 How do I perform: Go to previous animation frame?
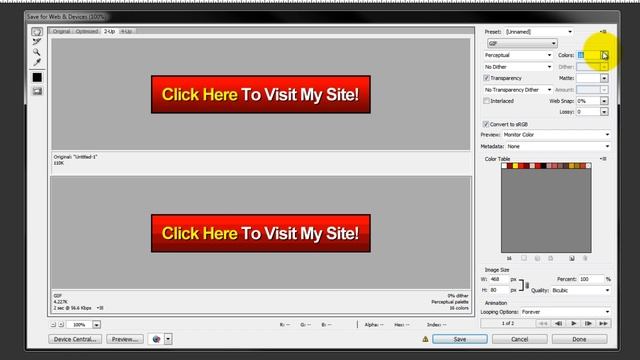[558, 323]
